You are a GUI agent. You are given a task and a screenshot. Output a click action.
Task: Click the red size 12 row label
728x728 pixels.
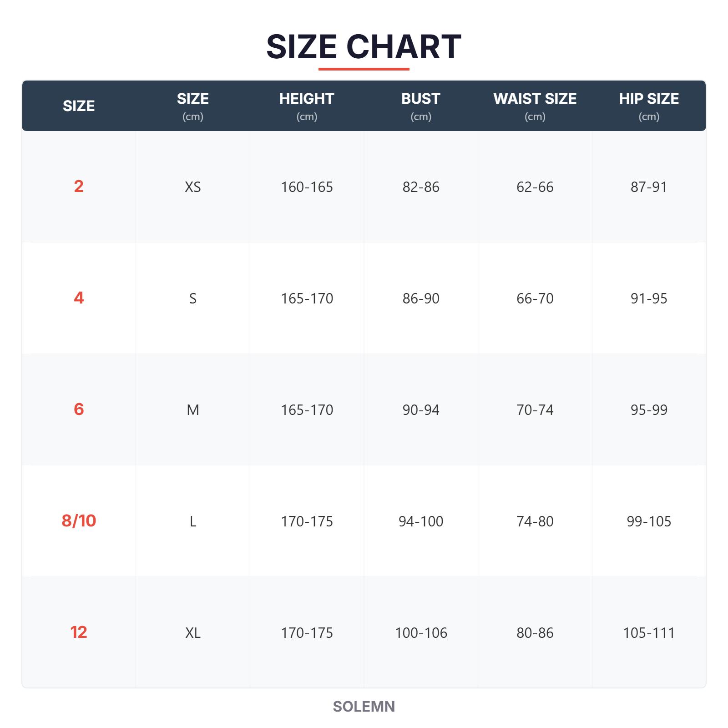pos(79,632)
